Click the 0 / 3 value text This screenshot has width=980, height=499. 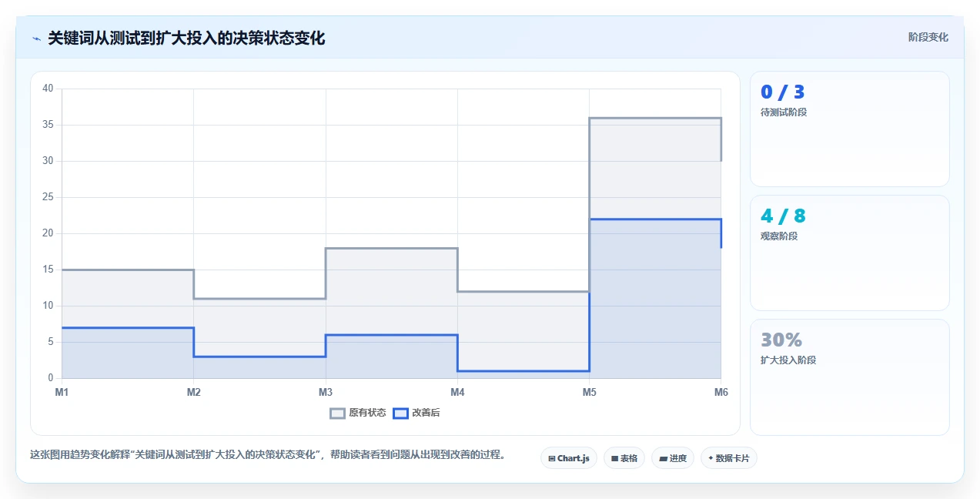click(782, 92)
